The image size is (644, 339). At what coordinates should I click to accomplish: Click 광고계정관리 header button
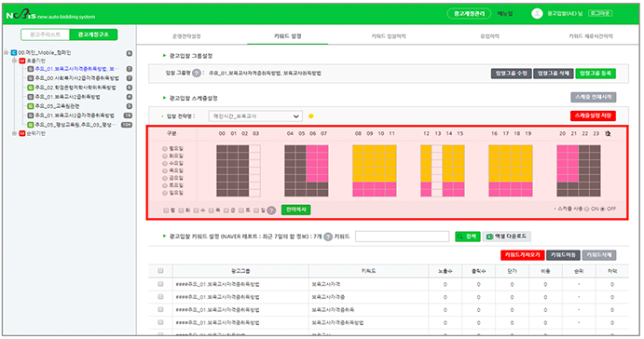coord(469,14)
